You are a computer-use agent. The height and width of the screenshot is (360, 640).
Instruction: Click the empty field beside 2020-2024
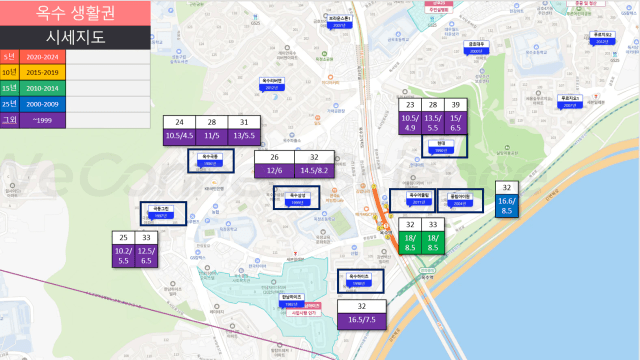[108, 57]
